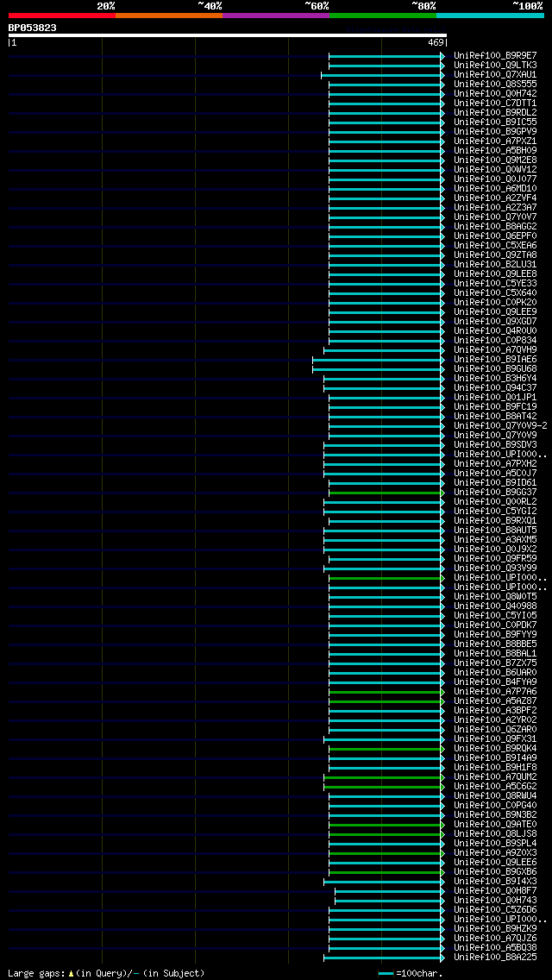The width and height of the screenshot is (552, 980).
Task: Select the UniRef100_C0PK20 label
Action: pyautogui.click(x=495, y=303)
